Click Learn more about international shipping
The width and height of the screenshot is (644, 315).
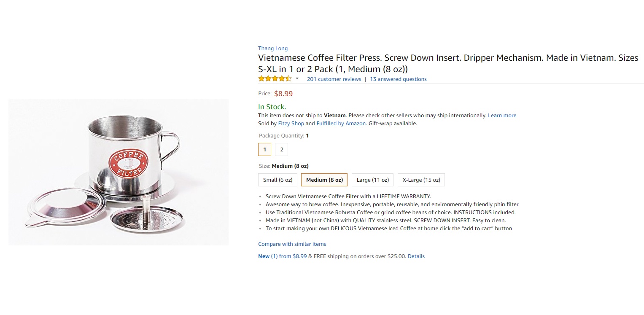[x=502, y=115]
